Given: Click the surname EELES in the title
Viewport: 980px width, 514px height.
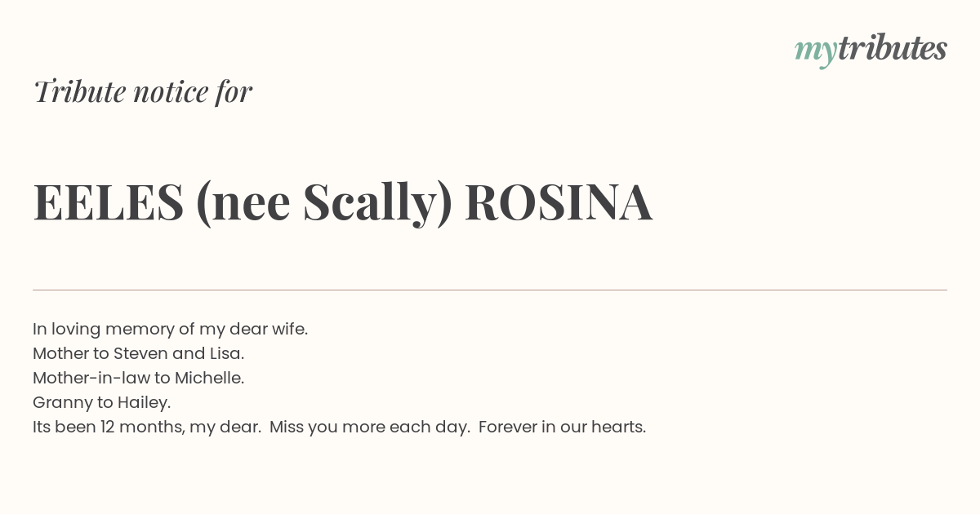Looking at the screenshot, I should click(x=109, y=202).
